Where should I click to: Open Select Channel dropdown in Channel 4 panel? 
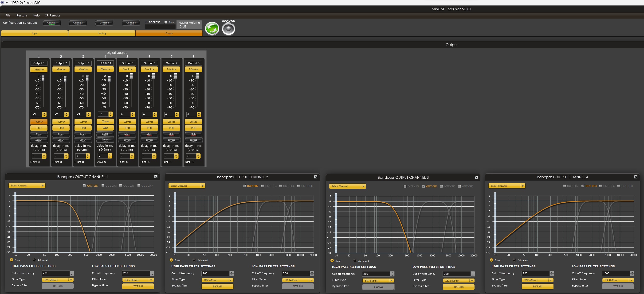[507, 186]
